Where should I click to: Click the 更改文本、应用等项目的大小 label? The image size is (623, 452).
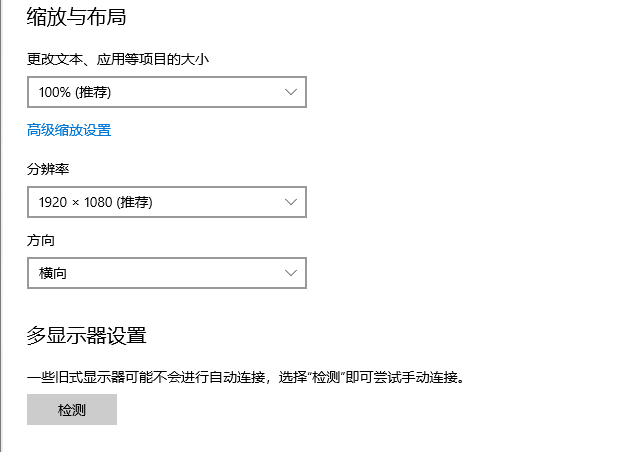[118, 59]
